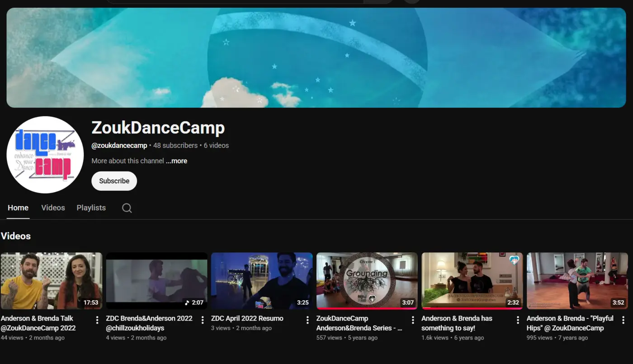Image resolution: width=633 pixels, height=364 pixels.
Task: Play the 3:25 April 2022 Resumo thumbnail
Action: 262,281
